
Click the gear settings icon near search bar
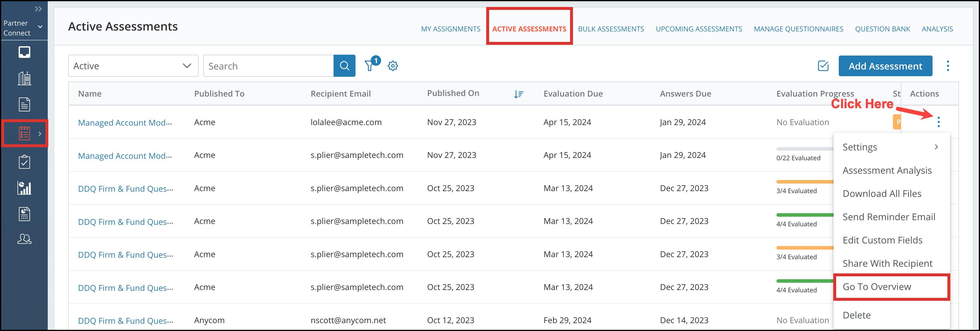(x=393, y=66)
